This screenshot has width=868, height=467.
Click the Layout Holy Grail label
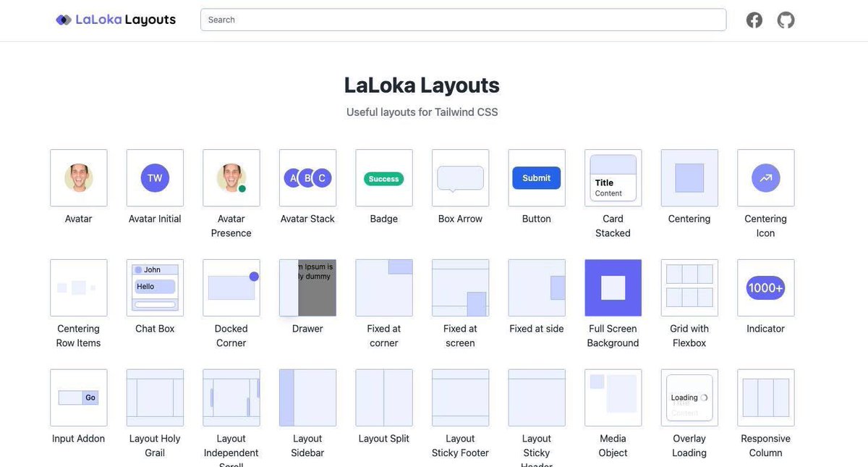coord(155,446)
